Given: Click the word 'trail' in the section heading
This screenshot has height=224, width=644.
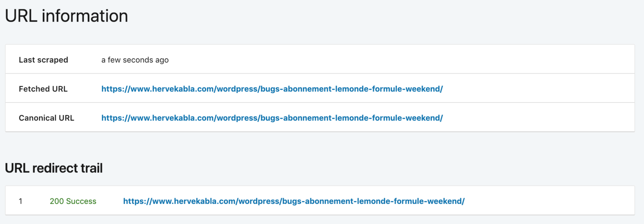Looking at the screenshot, I should (x=92, y=168).
